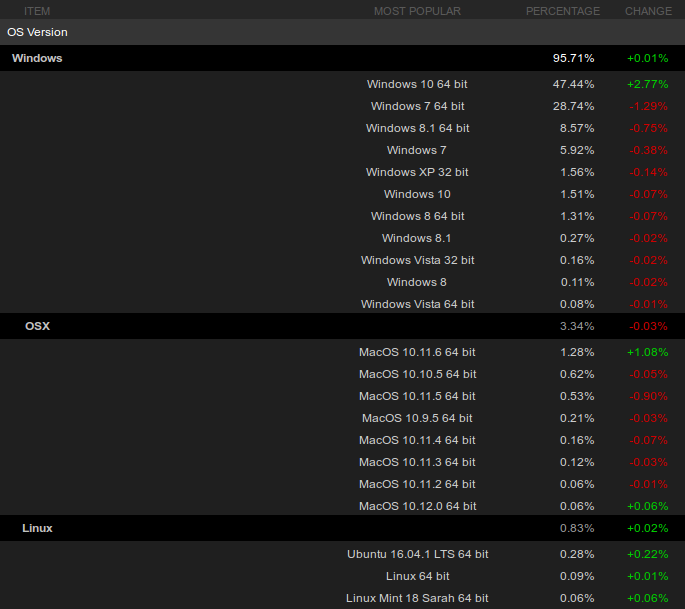Click the OSX group -0.03% change
The width and height of the screenshot is (685, 609).
click(x=648, y=326)
